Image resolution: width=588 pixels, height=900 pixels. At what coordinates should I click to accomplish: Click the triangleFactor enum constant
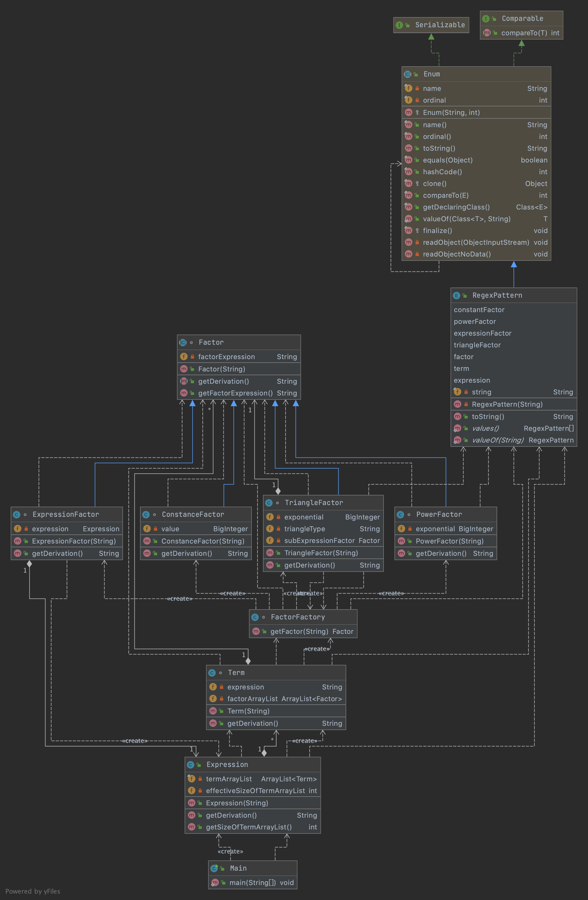tap(477, 345)
